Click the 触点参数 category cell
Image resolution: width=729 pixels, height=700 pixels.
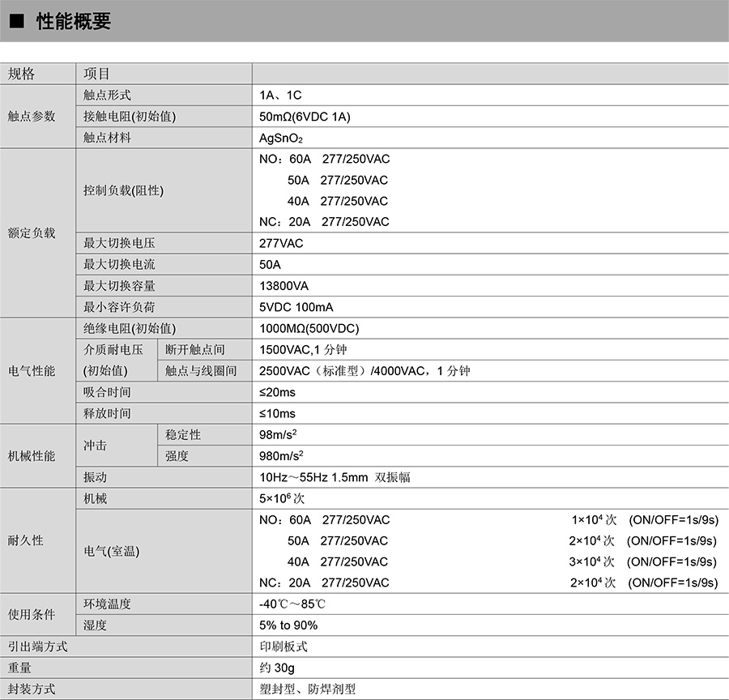(32, 116)
